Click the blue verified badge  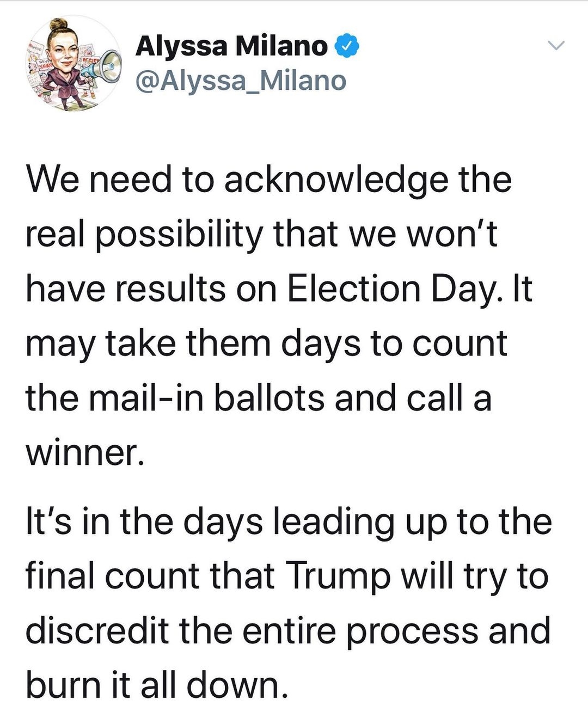point(346,46)
